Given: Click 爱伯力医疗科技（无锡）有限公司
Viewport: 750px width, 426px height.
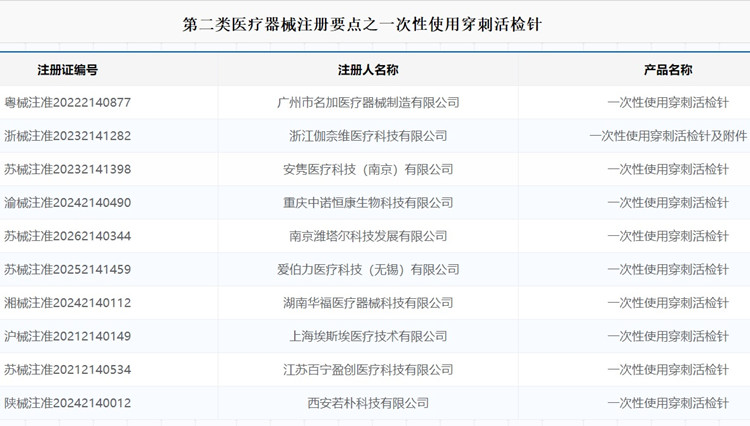Looking at the screenshot, I should coord(368,270).
